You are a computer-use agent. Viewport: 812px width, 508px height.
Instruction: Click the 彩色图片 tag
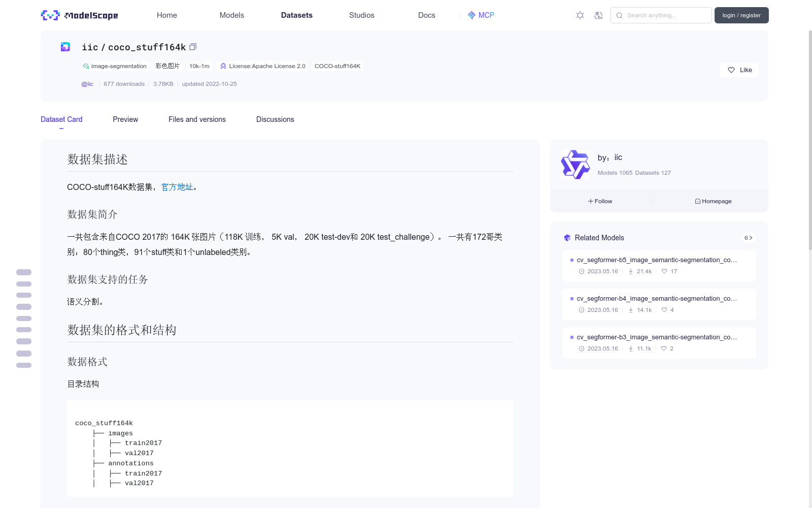click(167, 66)
